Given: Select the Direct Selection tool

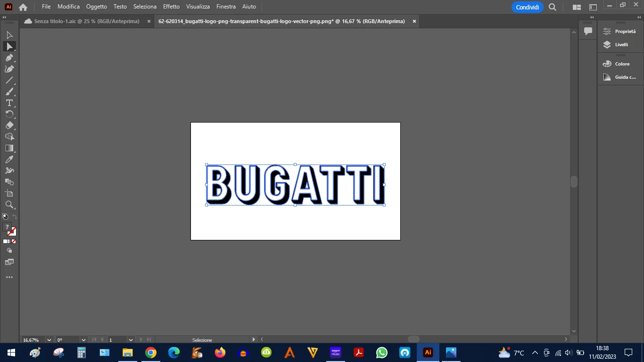Looking at the screenshot, I should (9, 46).
